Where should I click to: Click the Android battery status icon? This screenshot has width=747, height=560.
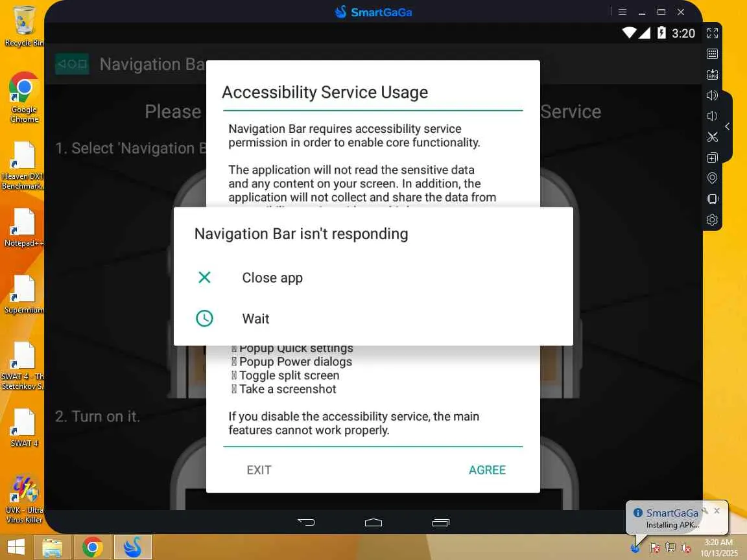point(661,33)
